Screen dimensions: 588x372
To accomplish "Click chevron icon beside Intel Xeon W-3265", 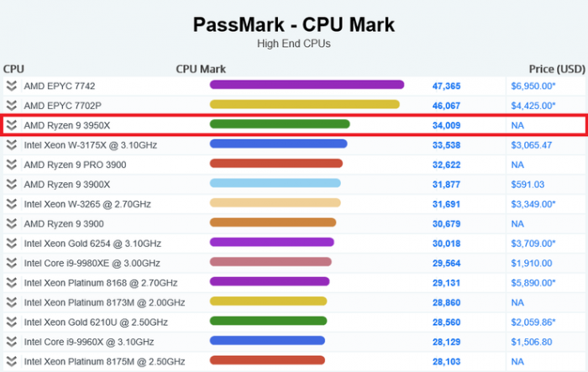I will 12,203.
